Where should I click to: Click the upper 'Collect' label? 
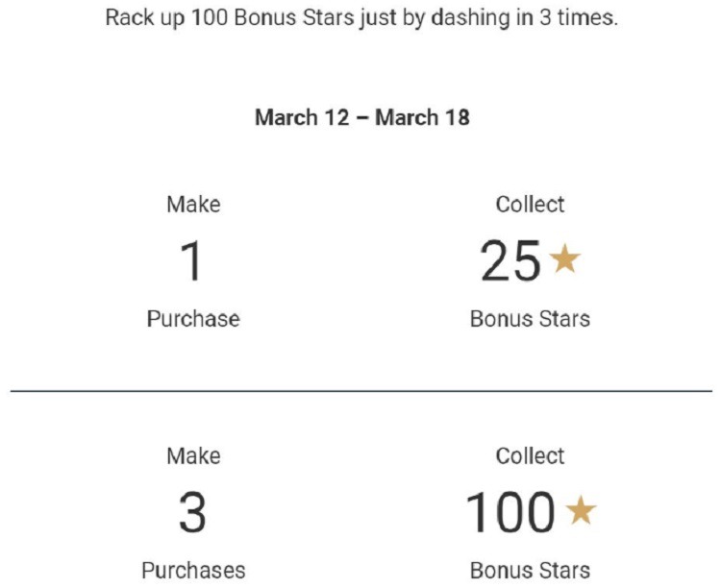tap(530, 204)
